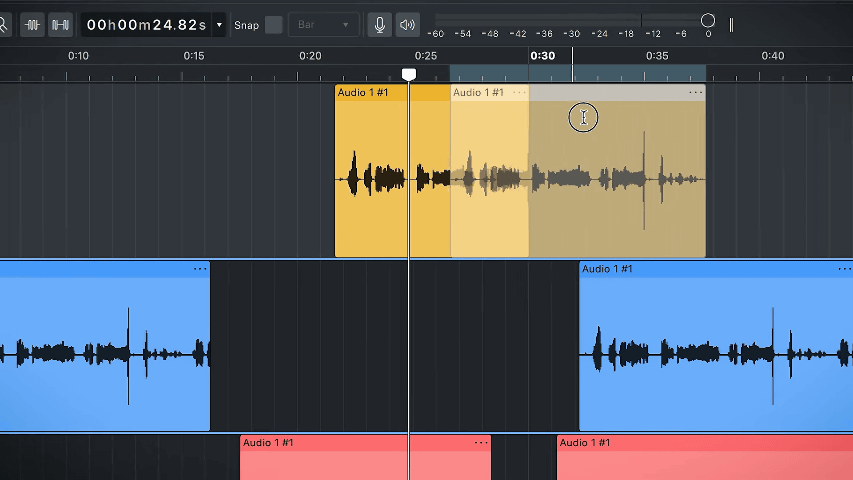Enable the Snap checkbox

pos(274,25)
